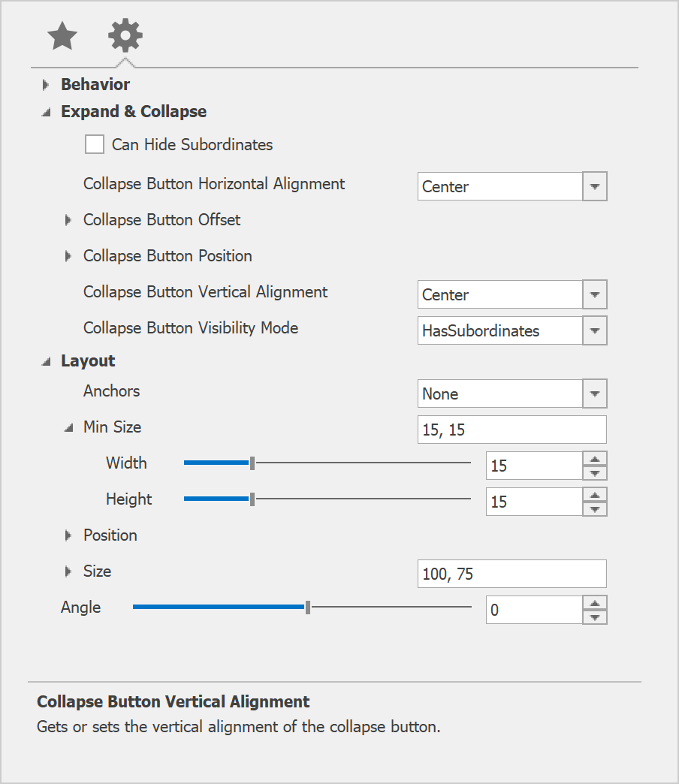Click the Min Size value field

(511, 430)
